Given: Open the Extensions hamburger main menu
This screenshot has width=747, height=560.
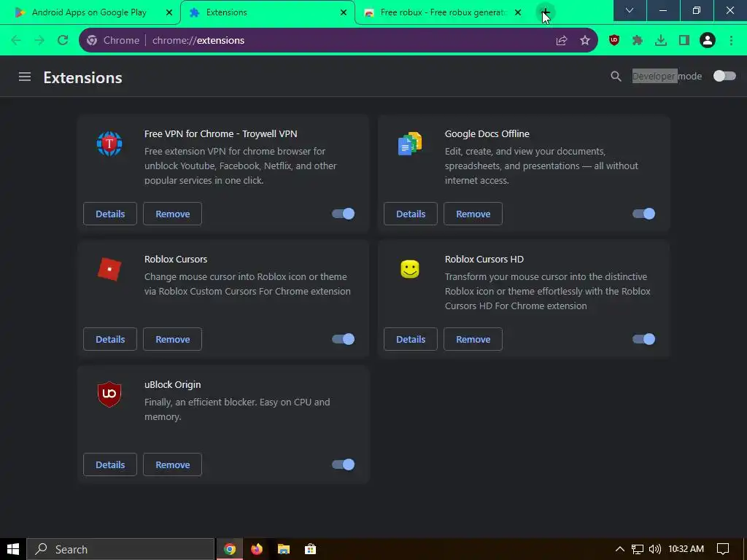Looking at the screenshot, I should click(x=25, y=77).
